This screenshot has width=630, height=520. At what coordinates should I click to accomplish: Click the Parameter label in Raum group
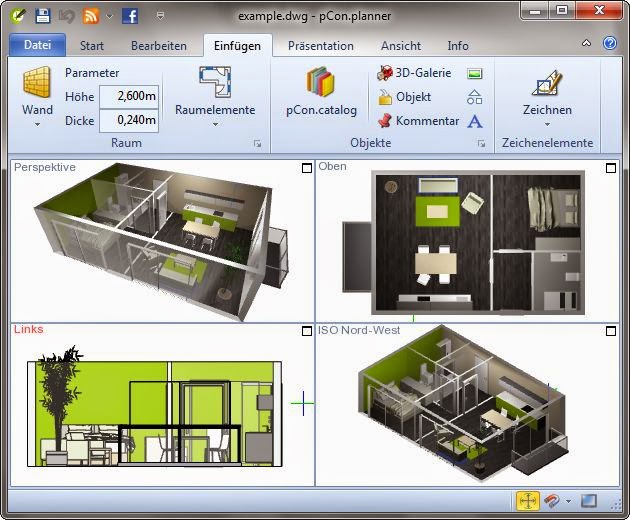tap(92, 73)
